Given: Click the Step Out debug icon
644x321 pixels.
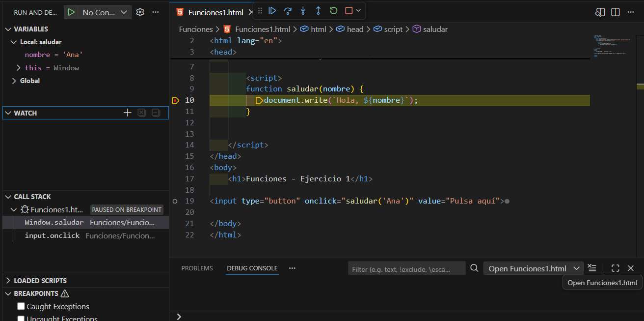Looking at the screenshot, I should [x=318, y=11].
